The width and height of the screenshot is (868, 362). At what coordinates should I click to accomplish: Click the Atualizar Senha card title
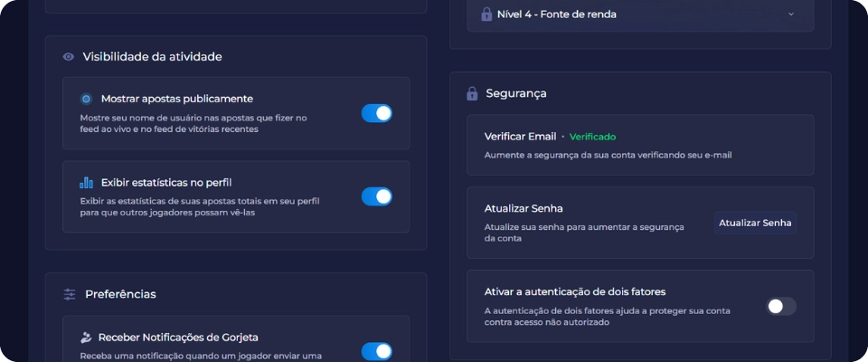tap(524, 209)
